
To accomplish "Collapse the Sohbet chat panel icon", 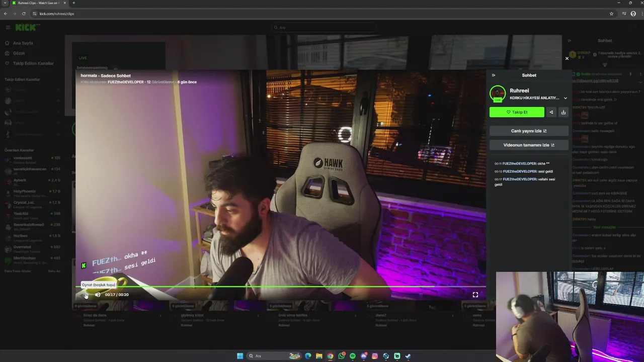I will click(494, 75).
